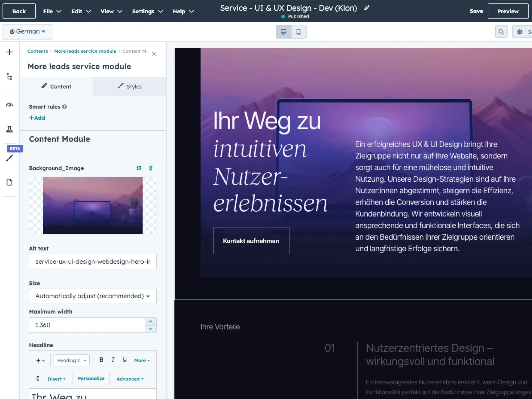The image size is (532, 399).
Task: Open the Settings menu in the top bar
Action: tap(147, 11)
